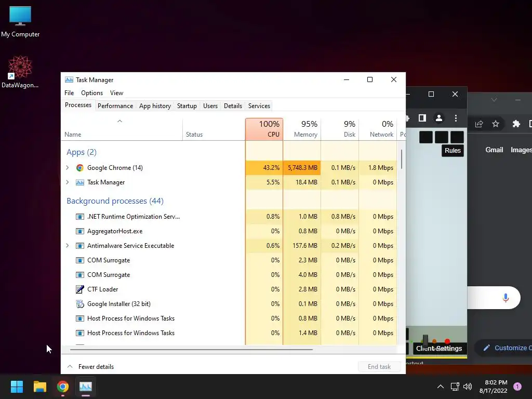Click the Background processes (44) header
The image size is (532, 399).
[x=115, y=201]
